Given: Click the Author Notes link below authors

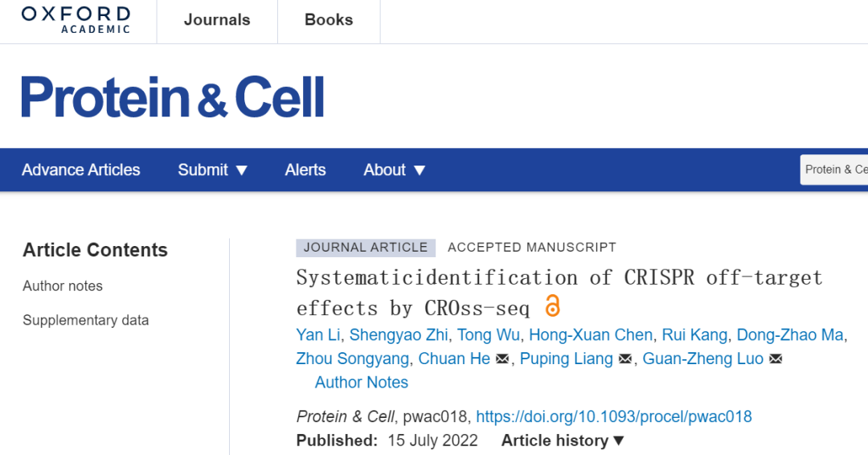Looking at the screenshot, I should coord(362,383).
